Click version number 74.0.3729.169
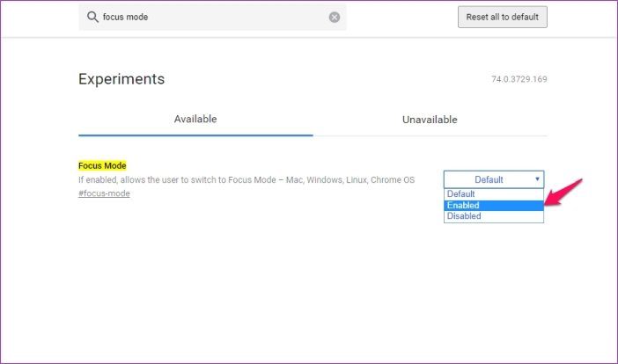Screen dimensions: 618x364 click(519, 79)
